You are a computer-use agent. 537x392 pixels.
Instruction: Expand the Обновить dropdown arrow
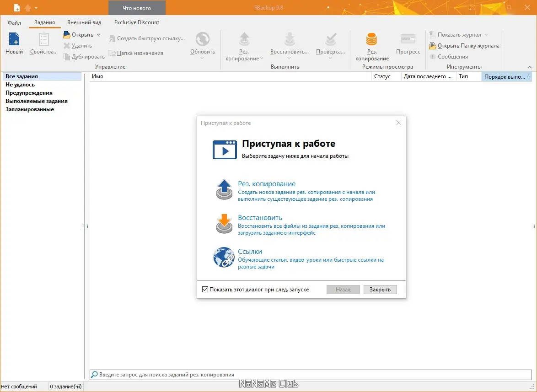coord(202,58)
